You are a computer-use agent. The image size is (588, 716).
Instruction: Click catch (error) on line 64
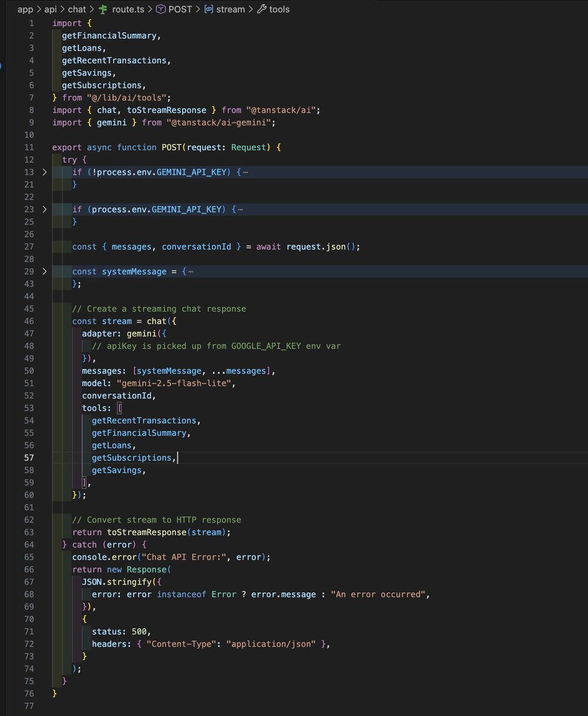click(x=104, y=545)
